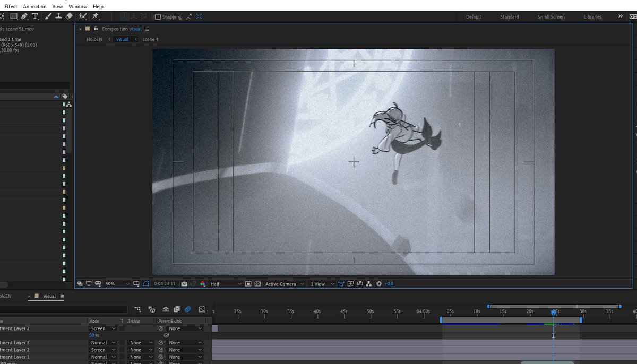Click the property pick whip on the 50% opacity row
Screen dimensions: 637x364
(166, 335)
